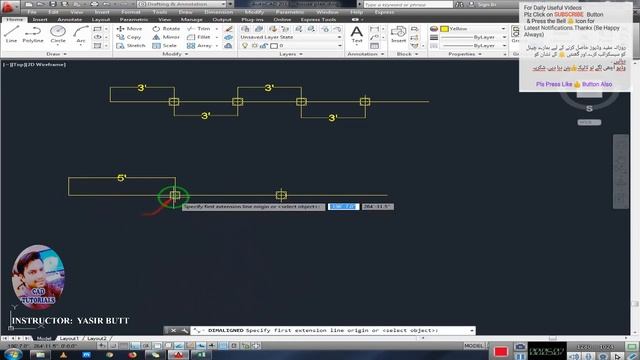This screenshot has height=360, width=640.
Task: Click the Mirror button
Action: coord(166,37)
